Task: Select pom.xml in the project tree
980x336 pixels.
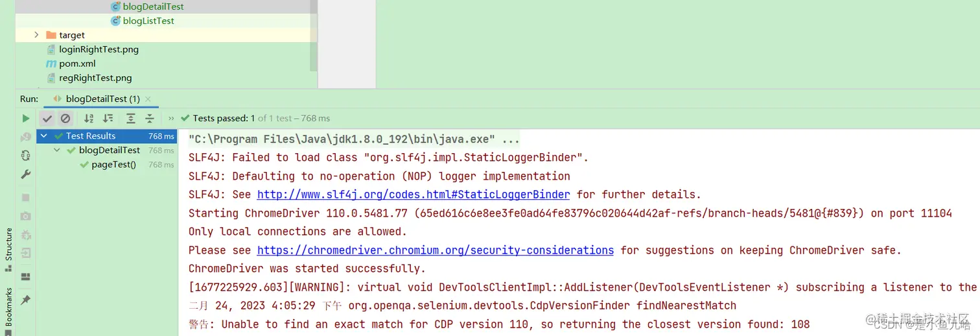Action: (77, 64)
